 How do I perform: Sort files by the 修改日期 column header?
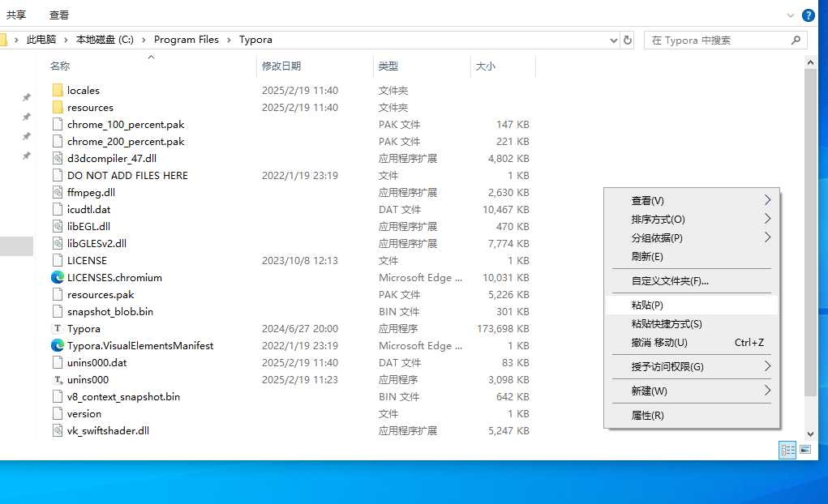coord(315,66)
